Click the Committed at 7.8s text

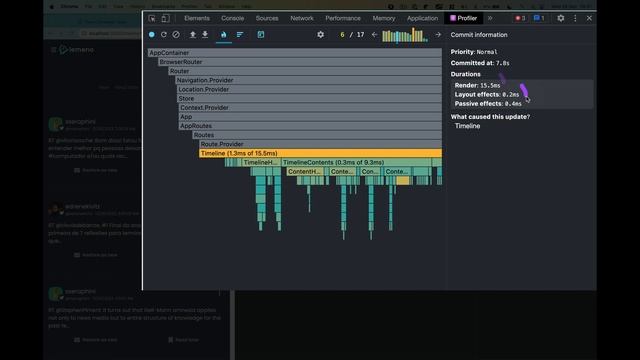click(480, 63)
